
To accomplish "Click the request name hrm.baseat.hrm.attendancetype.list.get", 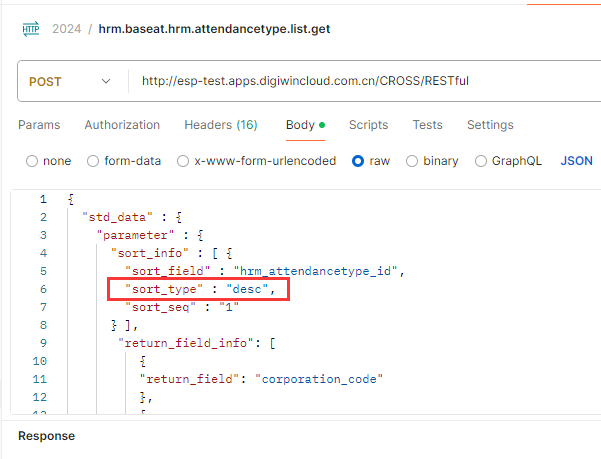I will click(x=214, y=29).
